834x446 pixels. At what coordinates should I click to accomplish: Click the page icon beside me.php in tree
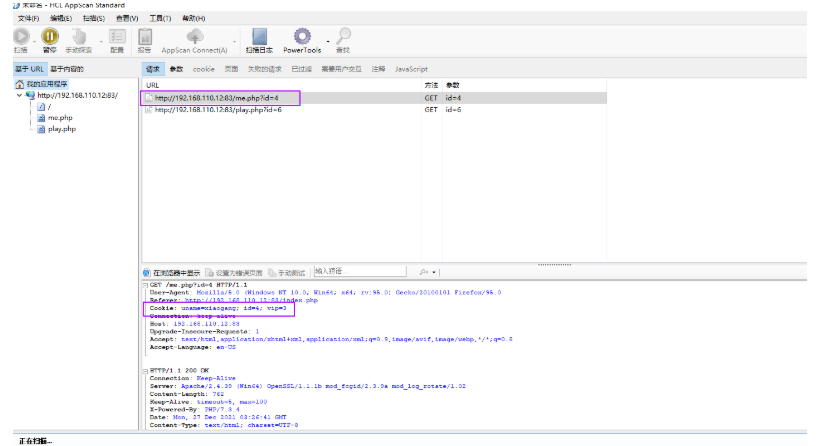41,117
